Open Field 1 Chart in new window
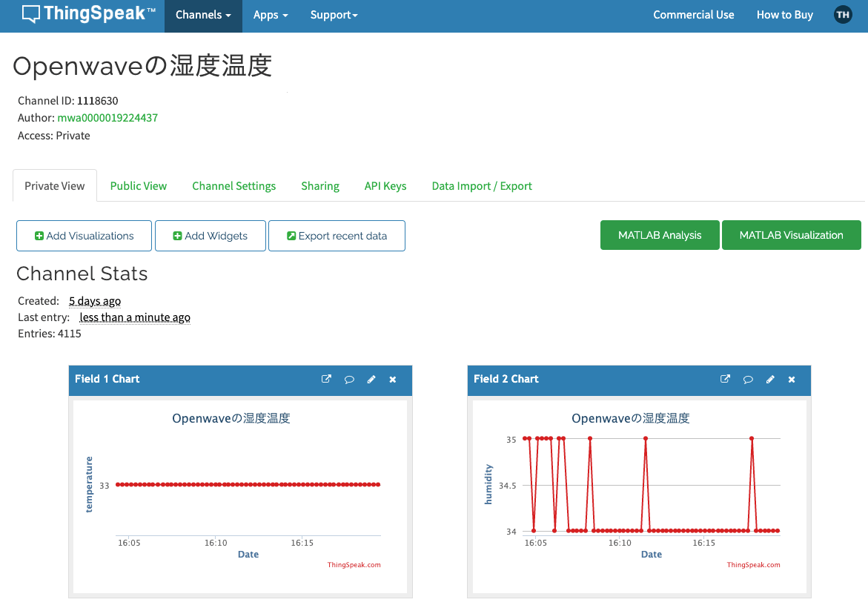The width and height of the screenshot is (868, 608). coord(327,380)
